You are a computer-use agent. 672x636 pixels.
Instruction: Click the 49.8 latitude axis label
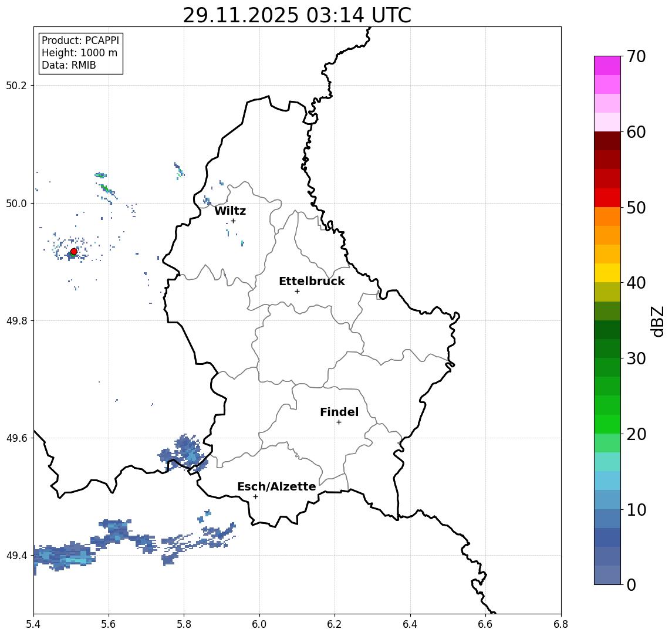click(16, 320)
